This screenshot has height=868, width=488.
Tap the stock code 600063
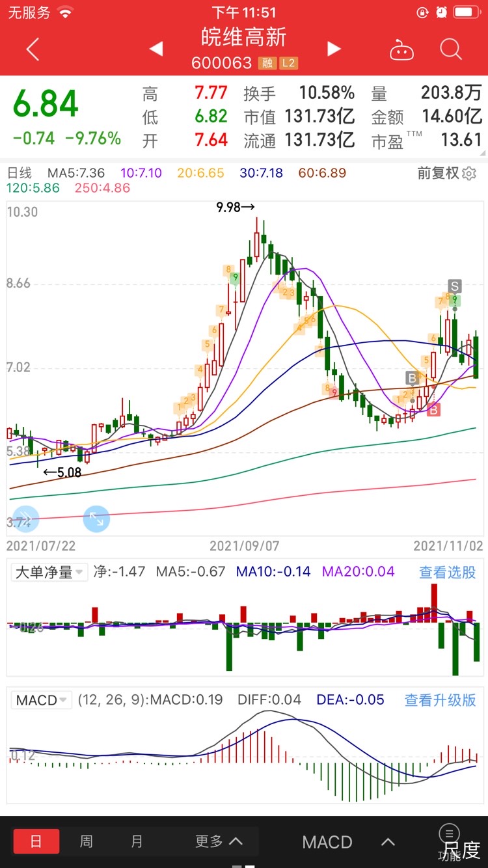click(222, 63)
